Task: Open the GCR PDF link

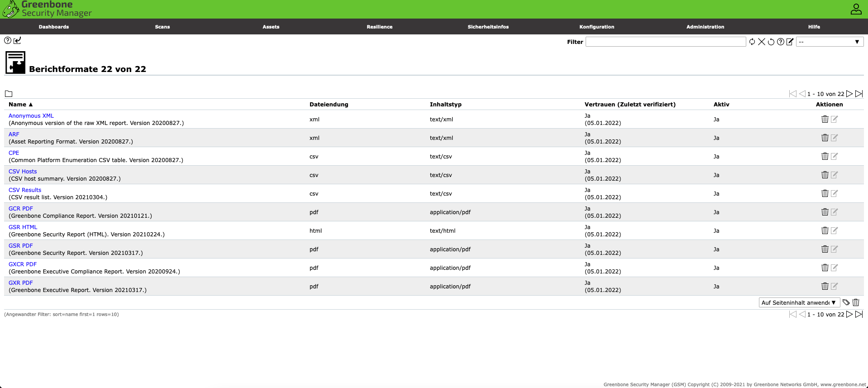Action: pos(21,209)
